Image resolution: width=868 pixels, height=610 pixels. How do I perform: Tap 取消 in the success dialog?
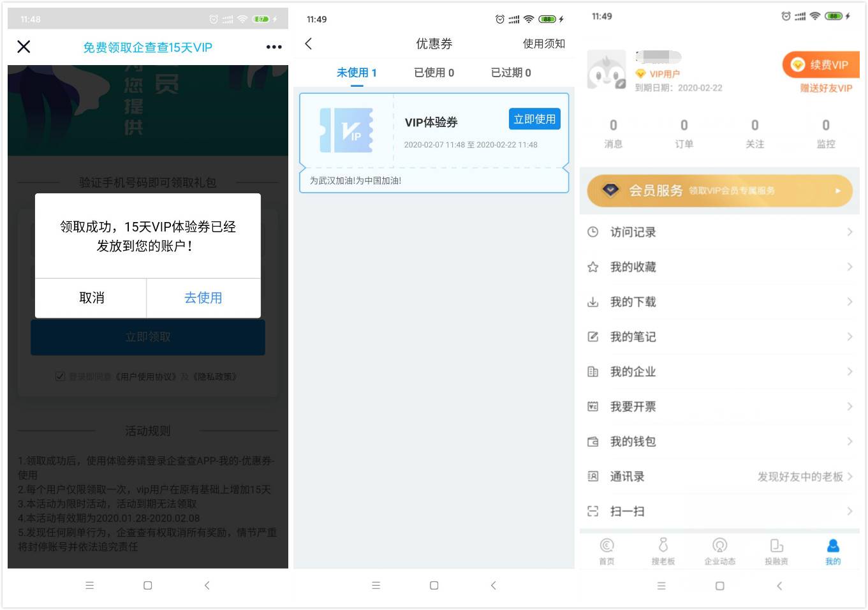91,298
